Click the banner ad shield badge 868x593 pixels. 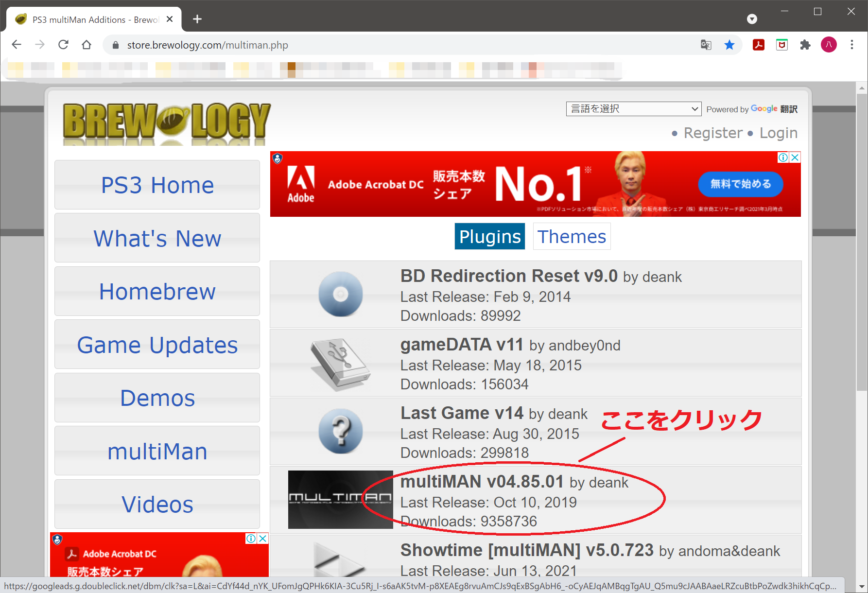(x=278, y=158)
